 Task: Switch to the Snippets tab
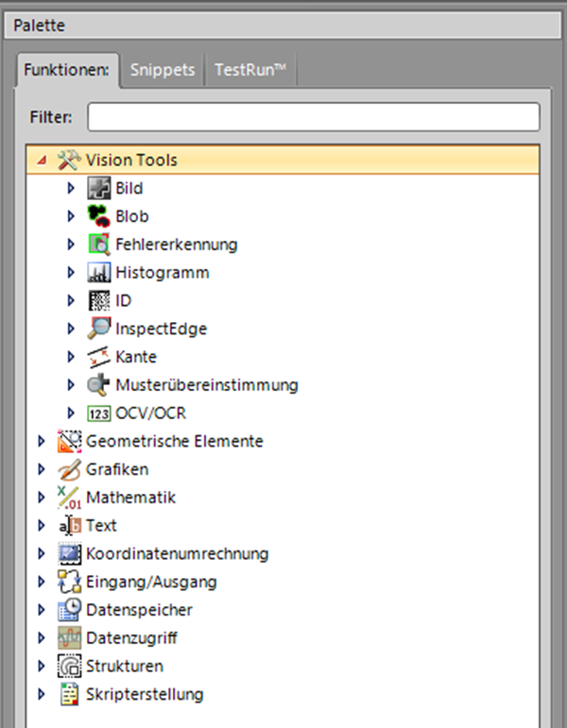pos(163,70)
